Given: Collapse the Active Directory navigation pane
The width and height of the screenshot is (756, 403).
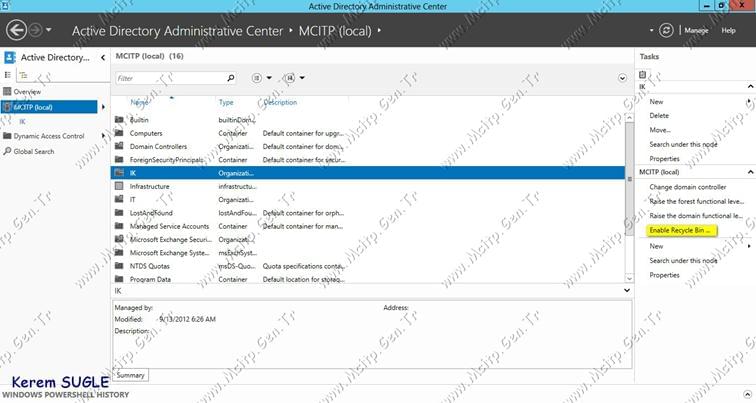Looking at the screenshot, I should coord(103,57).
